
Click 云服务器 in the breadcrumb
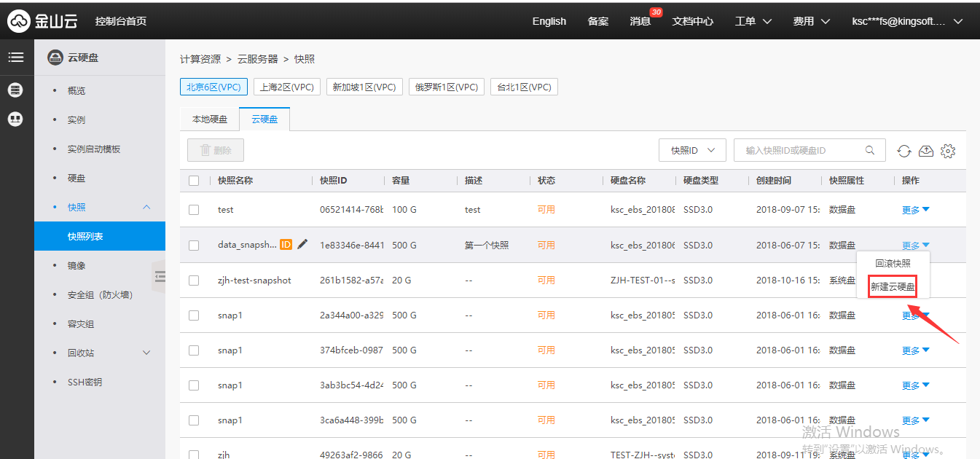[258, 59]
